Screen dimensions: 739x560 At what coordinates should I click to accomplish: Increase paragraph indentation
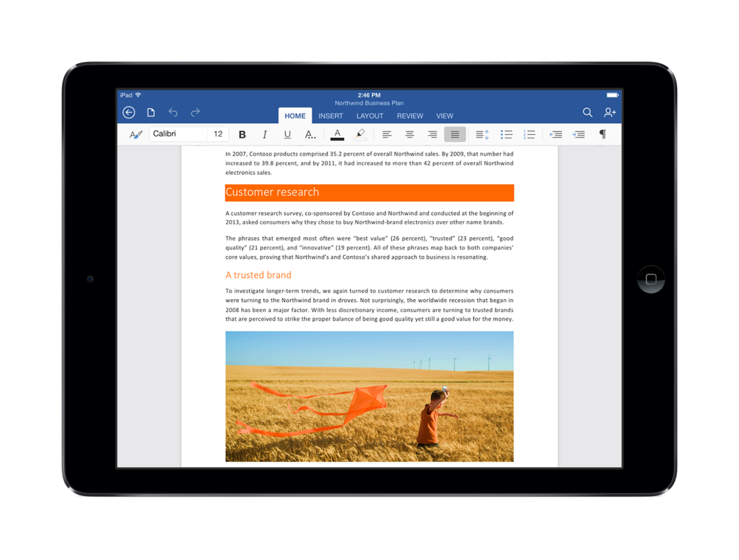coord(579,134)
